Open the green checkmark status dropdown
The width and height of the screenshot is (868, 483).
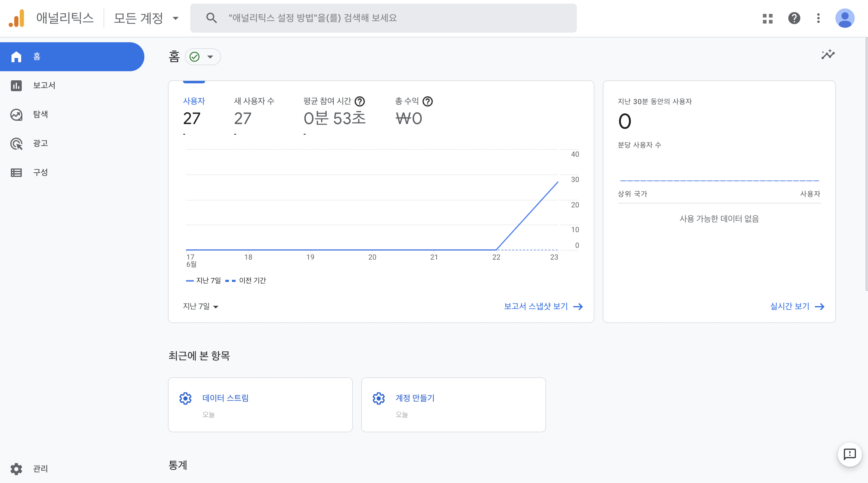(x=203, y=56)
